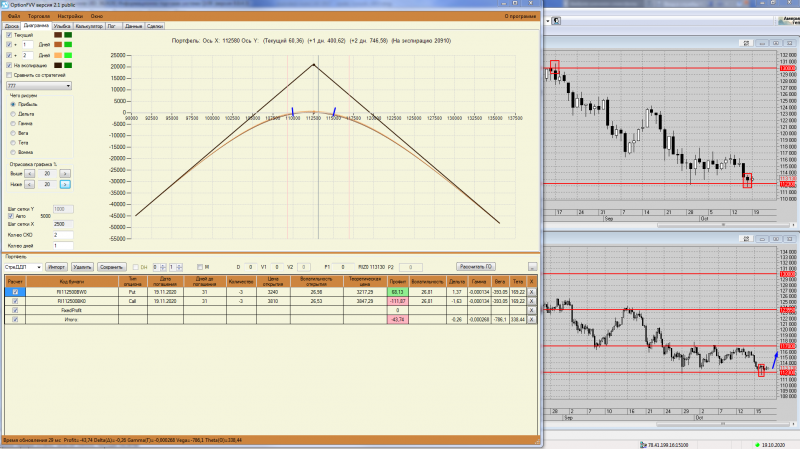Click the user icon in the right toolbar

pos(556,21)
